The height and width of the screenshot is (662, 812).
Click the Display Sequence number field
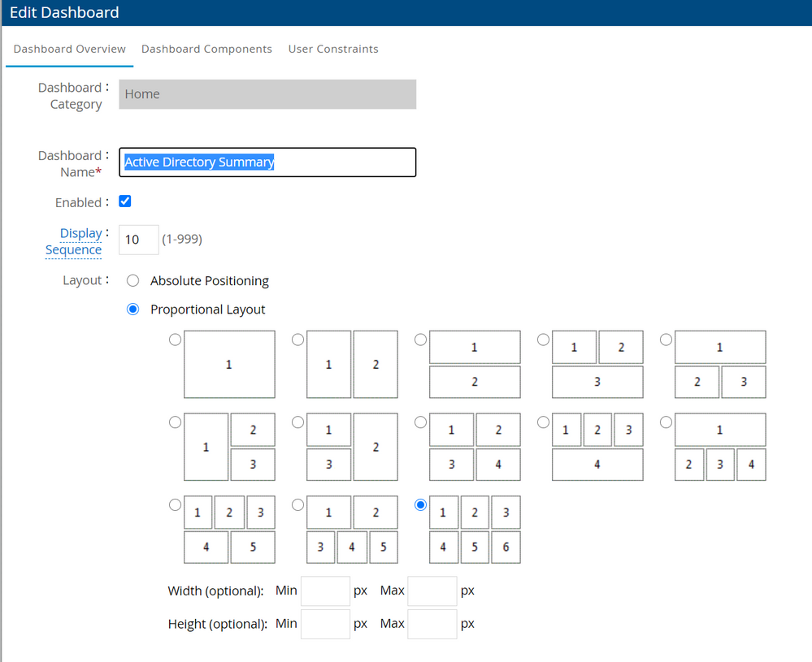138,240
